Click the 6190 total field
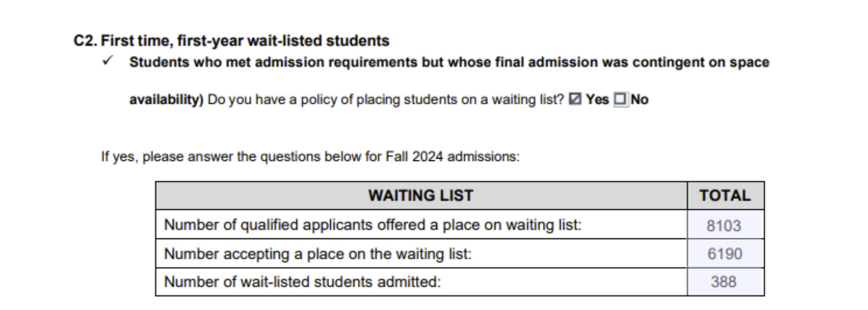This screenshot has width=868, height=310. 724,254
